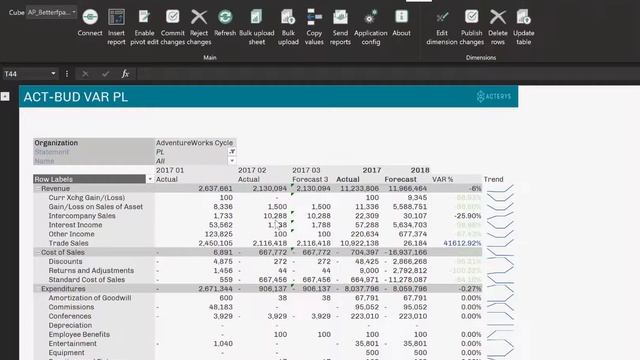Open Application config
The height and width of the screenshot is (360, 640).
(x=371, y=17)
